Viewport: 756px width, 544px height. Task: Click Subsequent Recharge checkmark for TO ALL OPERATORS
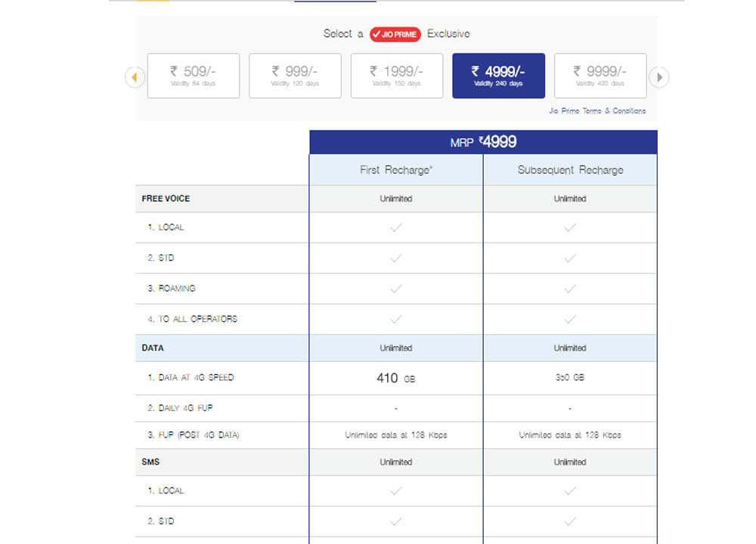(570, 320)
